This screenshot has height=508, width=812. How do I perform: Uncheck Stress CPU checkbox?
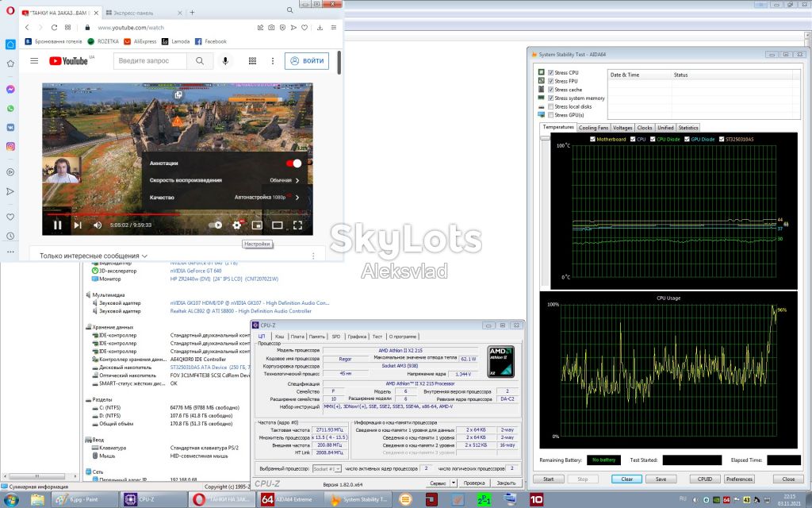pyautogui.click(x=550, y=72)
